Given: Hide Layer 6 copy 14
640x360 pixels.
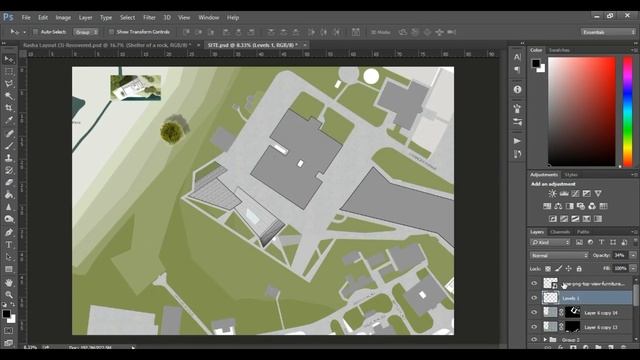Looking at the screenshot, I should 534,313.
